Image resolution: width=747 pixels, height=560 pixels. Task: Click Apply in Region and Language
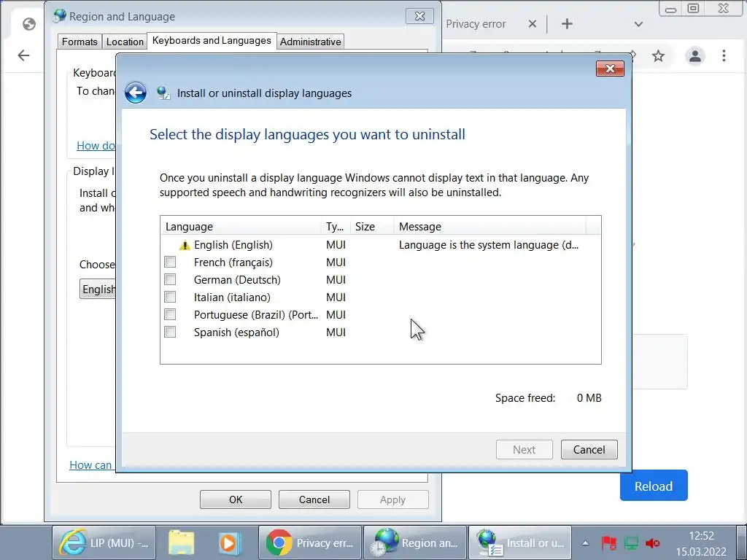coord(392,499)
